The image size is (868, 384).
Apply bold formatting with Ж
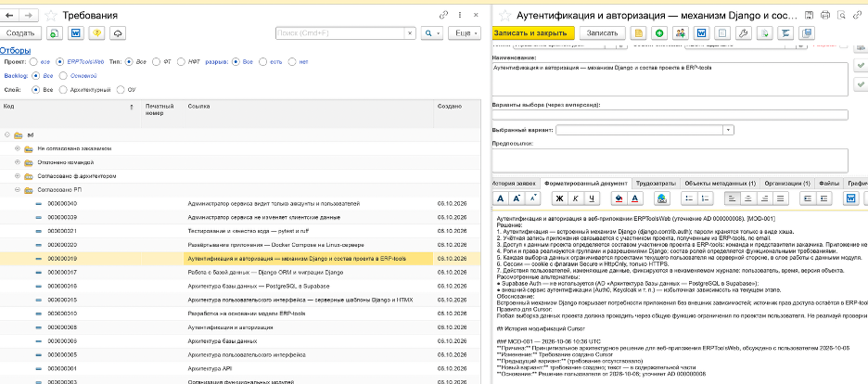coord(559,198)
